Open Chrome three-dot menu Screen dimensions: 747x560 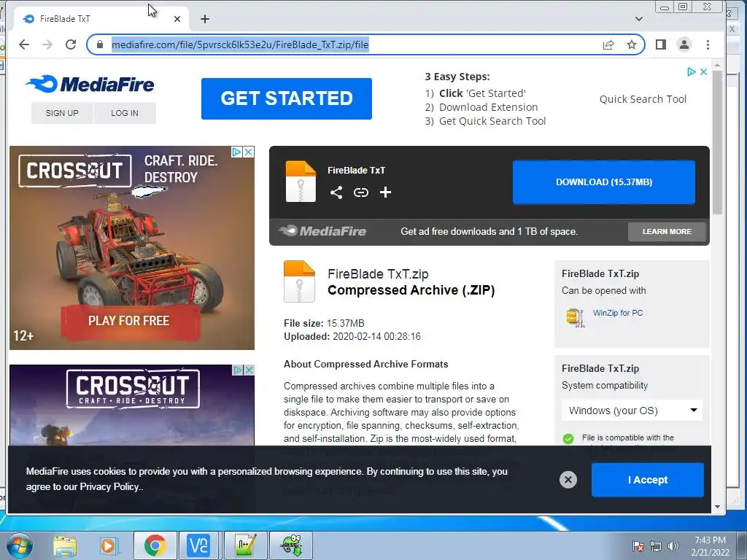[x=708, y=44]
